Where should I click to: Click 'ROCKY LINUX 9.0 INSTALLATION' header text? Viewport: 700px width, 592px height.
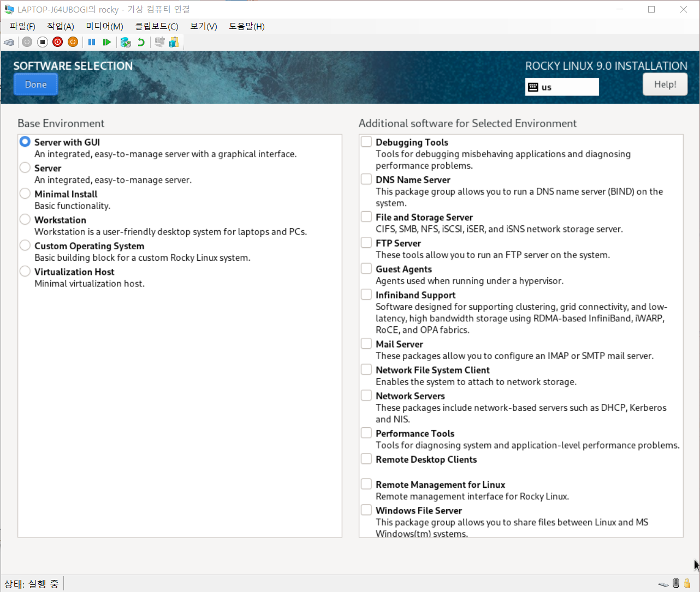tap(606, 66)
